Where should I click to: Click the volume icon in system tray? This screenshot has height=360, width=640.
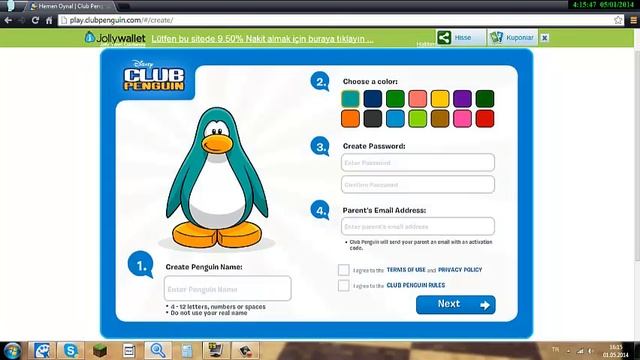pyautogui.click(x=590, y=351)
